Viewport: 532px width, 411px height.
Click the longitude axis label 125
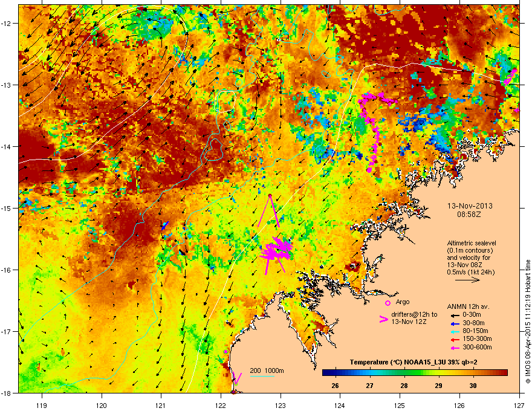click(400, 405)
